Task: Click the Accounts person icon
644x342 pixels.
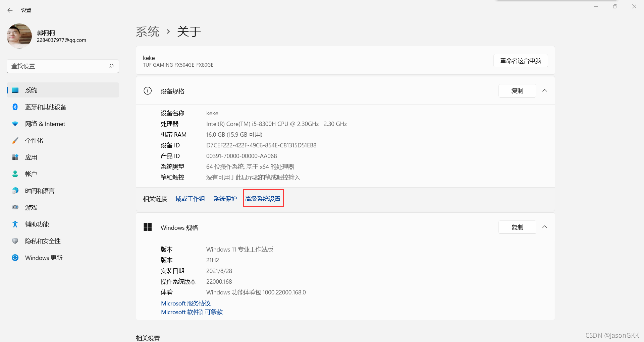Action: (x=15, y=174)
